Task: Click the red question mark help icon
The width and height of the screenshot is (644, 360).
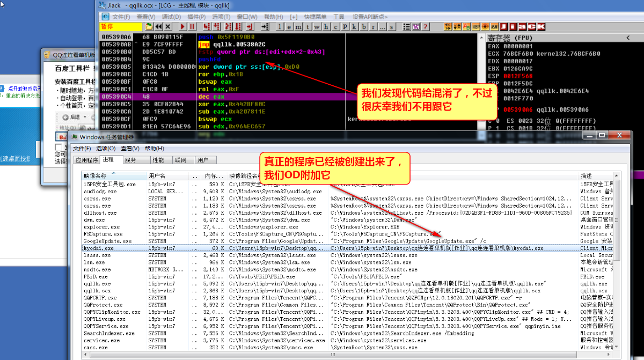Action: [425, 26]
